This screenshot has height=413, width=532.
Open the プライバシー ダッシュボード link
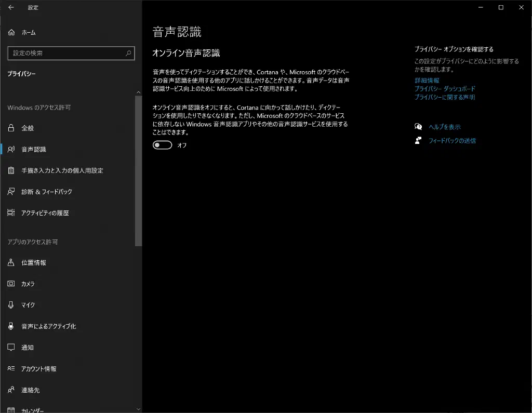(x=445, y=89)
